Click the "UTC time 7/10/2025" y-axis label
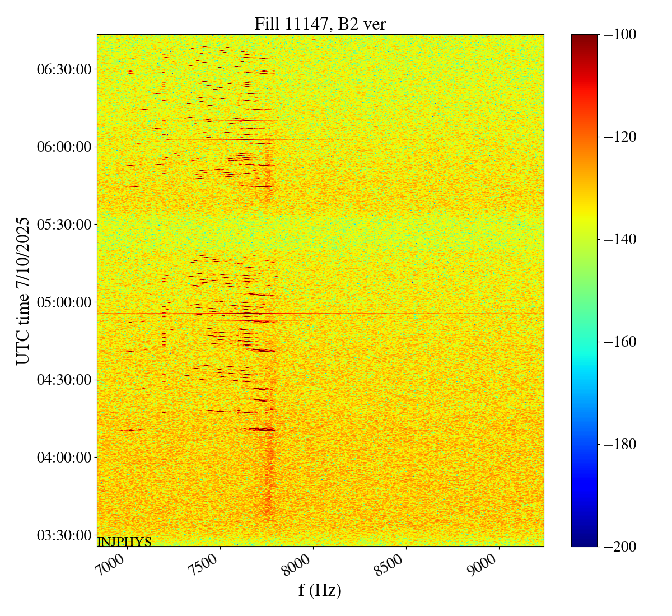This screenshot has width=672, height=616. [23, 291]
